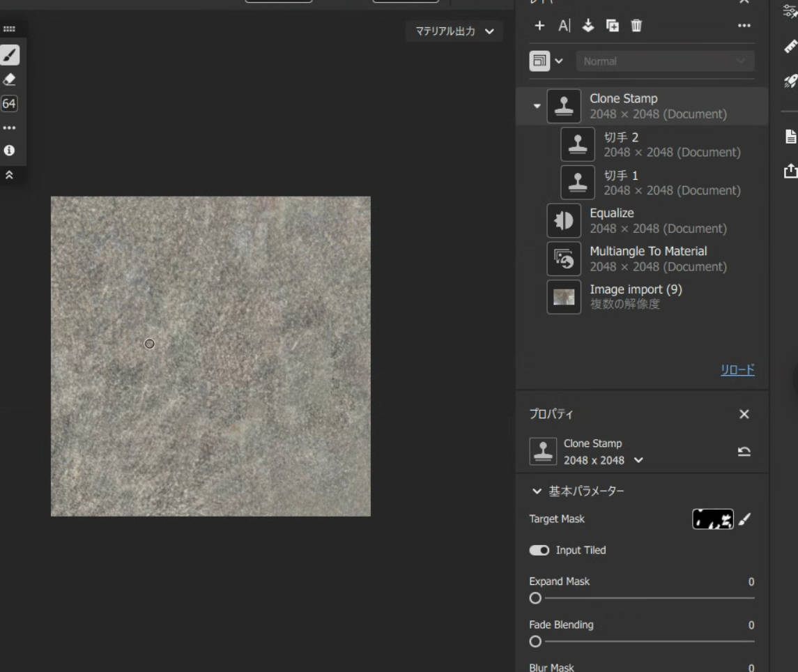This screenshot has height=672, width=798.
Task: Reset Clone Stamp properties with undo arrow
Action: pyautogui.click(x=744, y=452)
